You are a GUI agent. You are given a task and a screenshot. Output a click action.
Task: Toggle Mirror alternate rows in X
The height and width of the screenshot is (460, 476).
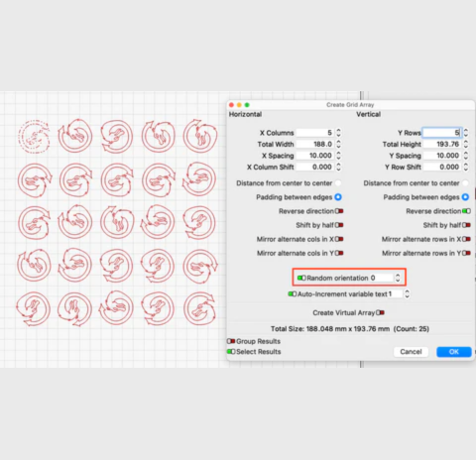(x=466, y=239)
